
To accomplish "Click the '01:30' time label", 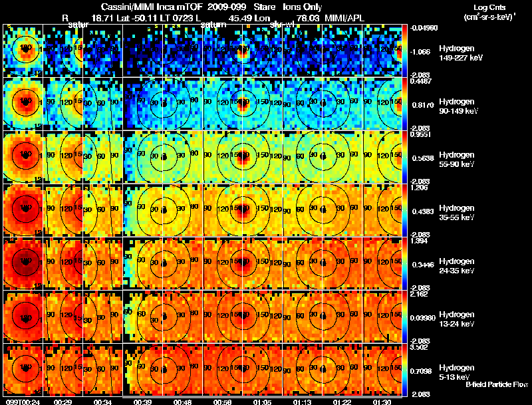I will 382,402.
